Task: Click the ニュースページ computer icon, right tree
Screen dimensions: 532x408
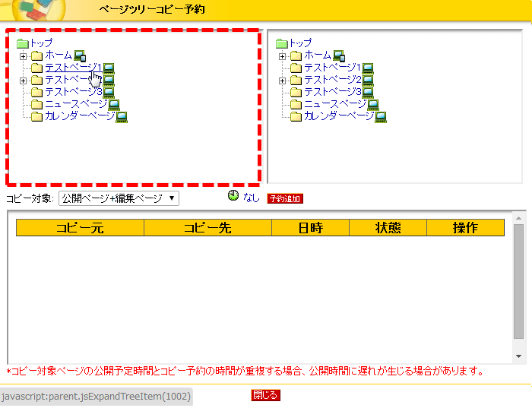Action: (374, 105)
